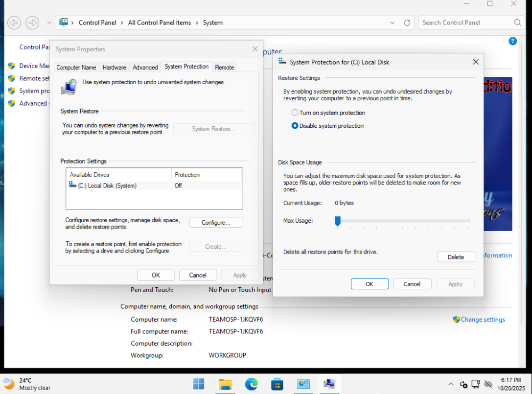
Task: Select Disable system protection option
Action: (x=295, y=126)
